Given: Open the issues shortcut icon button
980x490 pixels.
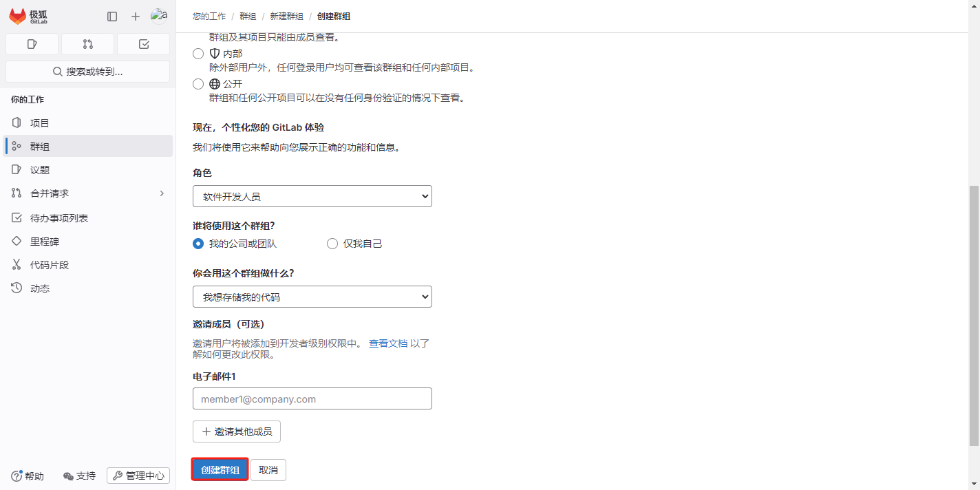Looking at the screenshot, I should (x=32, y=44).
